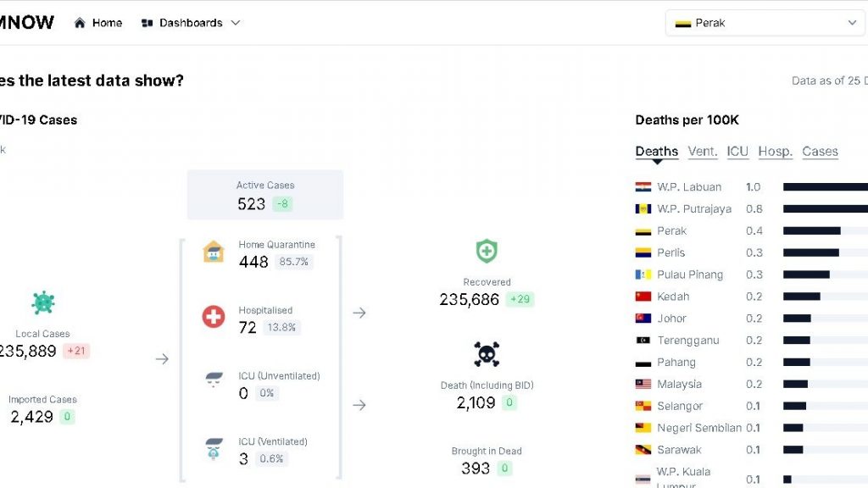Switch to the ICU tab
Image resolution: width=868 pixels, height=488 pixels.
coord(737,152)
